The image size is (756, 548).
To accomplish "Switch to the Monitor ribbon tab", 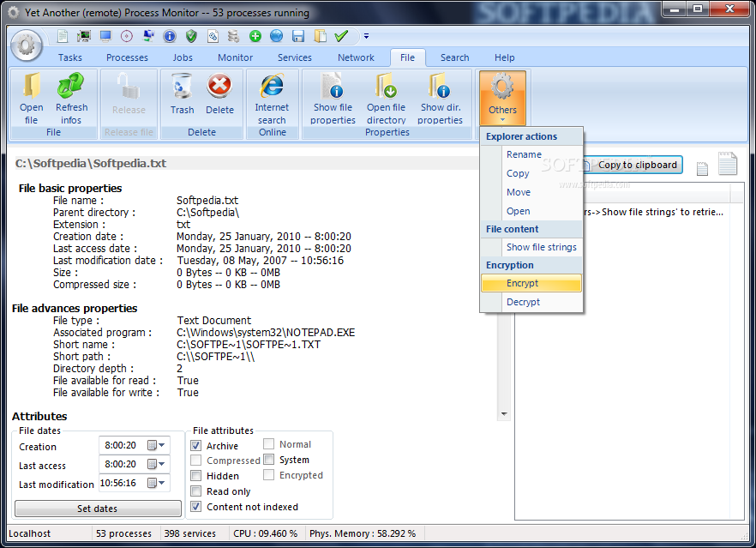I will point(235,57).
